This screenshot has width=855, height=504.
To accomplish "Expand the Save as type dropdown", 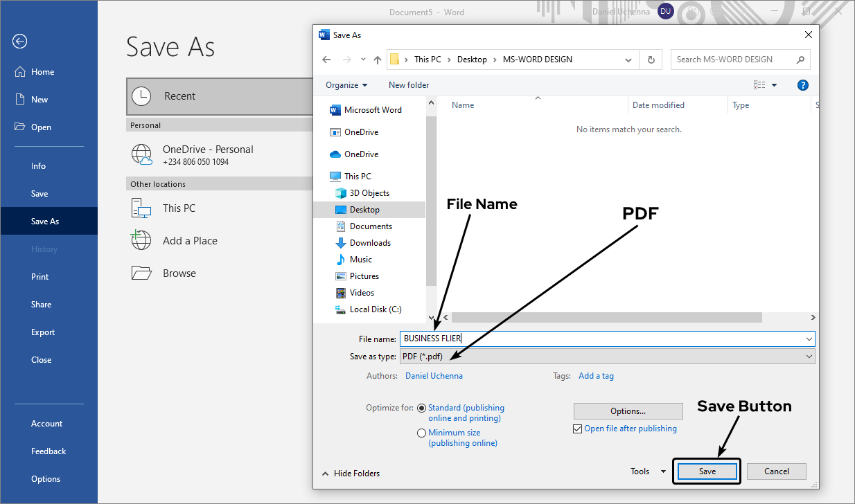I will [809, 357].
